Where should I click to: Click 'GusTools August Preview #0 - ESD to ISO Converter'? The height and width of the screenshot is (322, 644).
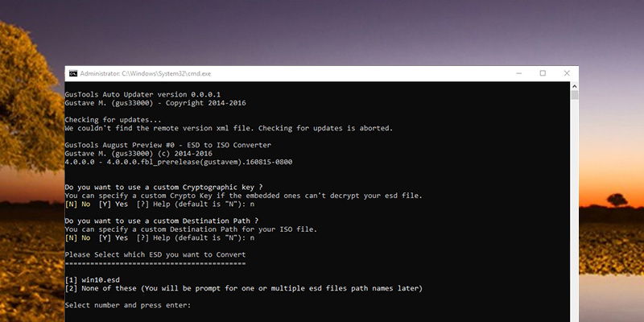[x=168, y=145]
